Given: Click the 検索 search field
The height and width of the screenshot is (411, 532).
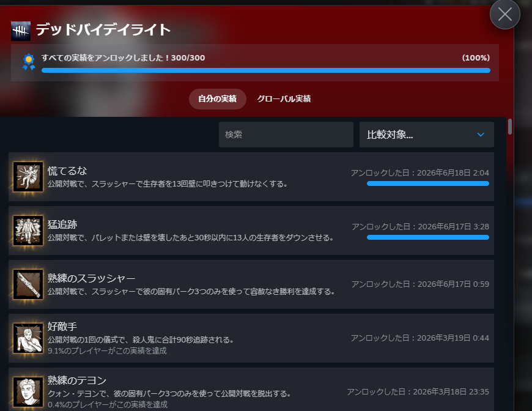Looking at the screenshot, I should point(286,135).
